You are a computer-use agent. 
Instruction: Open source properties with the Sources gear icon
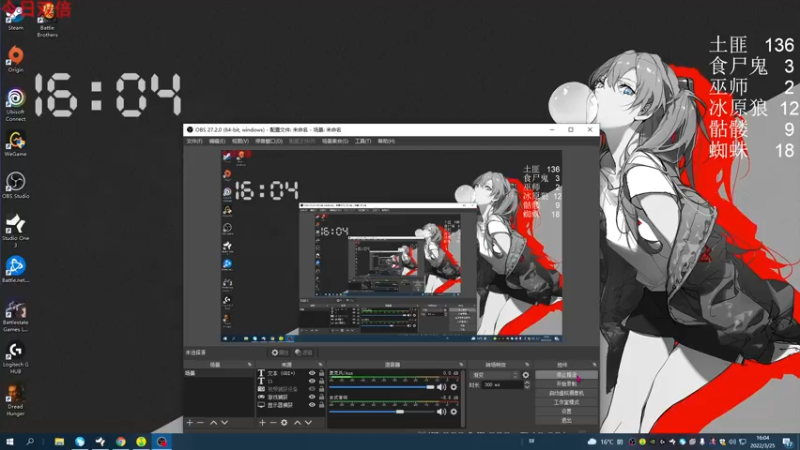[x=284, y=422]
